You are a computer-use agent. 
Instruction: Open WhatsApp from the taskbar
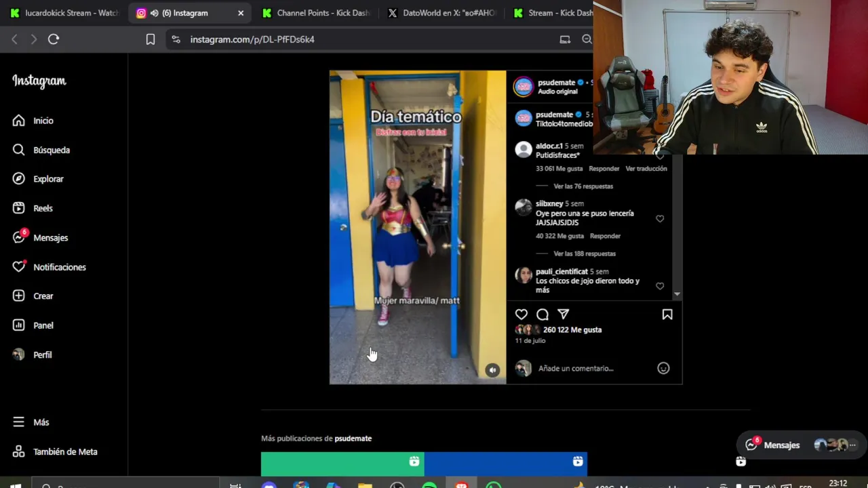(494, 485)
